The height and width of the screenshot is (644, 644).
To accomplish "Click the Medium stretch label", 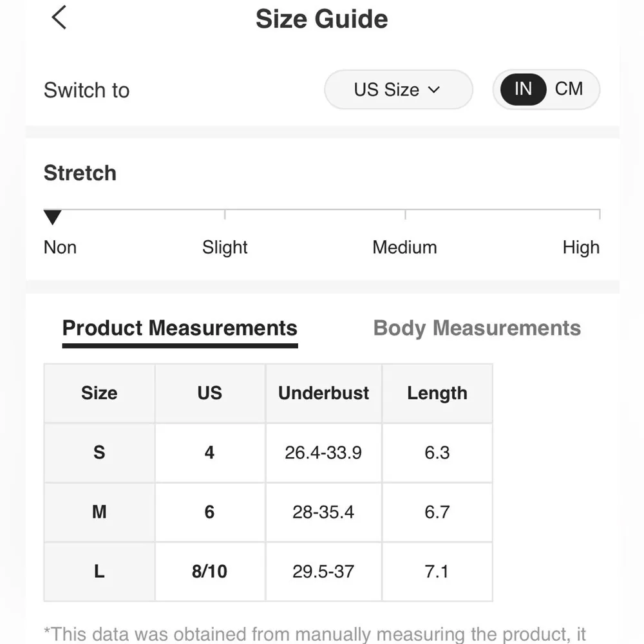I will click(x=404, y=247).
